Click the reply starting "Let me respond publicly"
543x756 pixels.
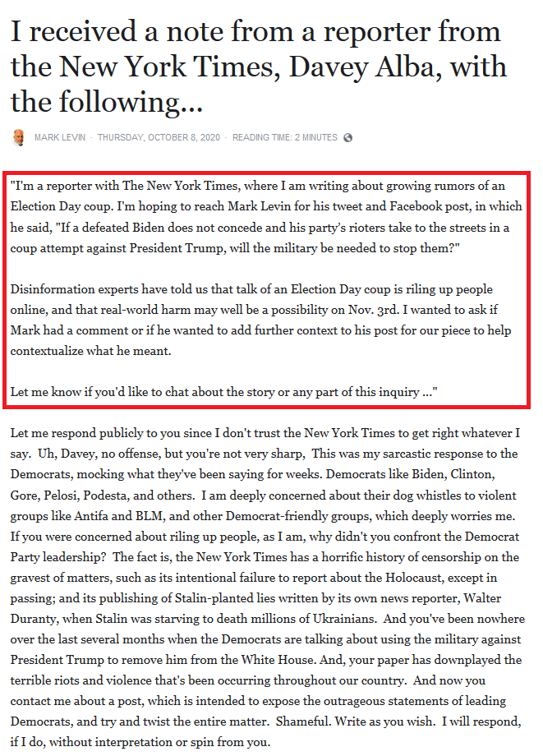[268, 588]
